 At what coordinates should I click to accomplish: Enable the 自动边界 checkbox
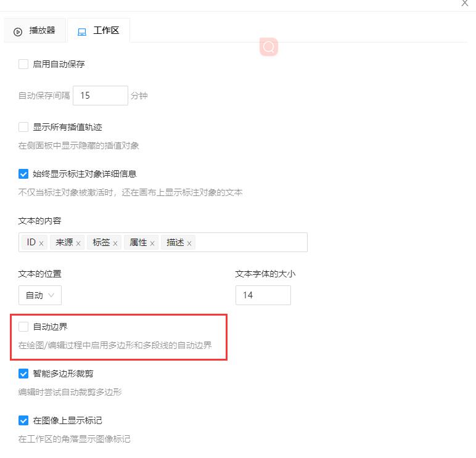(x=23, y=327)
